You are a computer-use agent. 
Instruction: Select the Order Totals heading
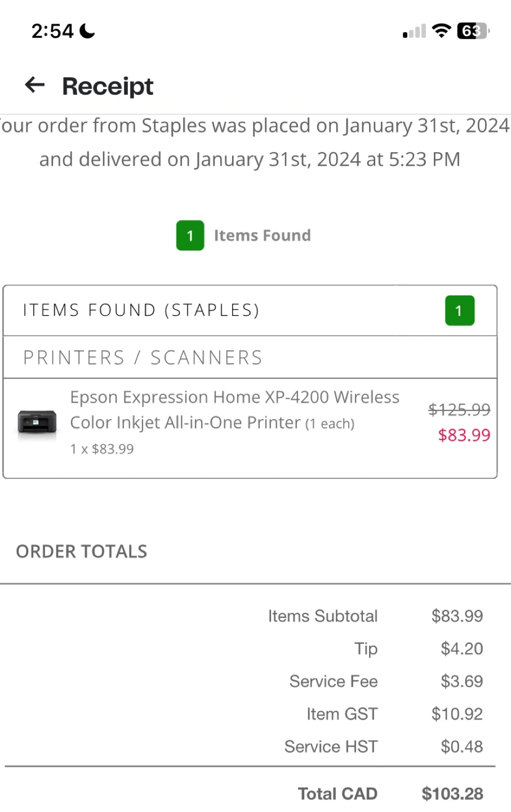click(x=82, y=551)
